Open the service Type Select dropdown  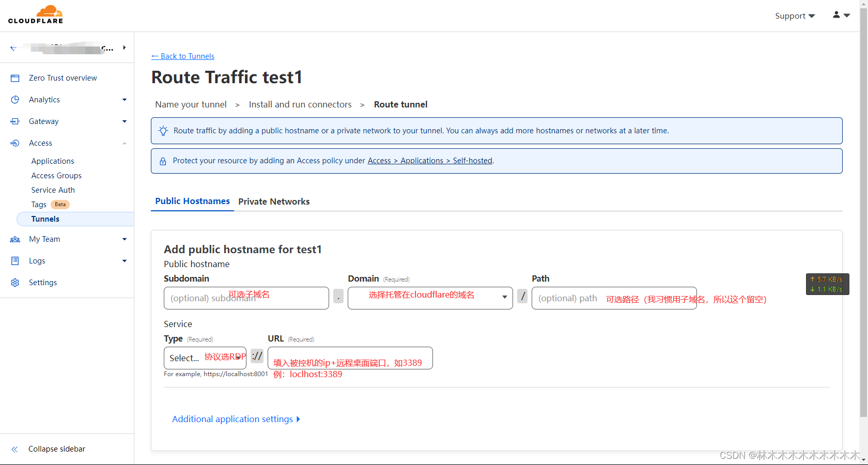click(205, 358)
